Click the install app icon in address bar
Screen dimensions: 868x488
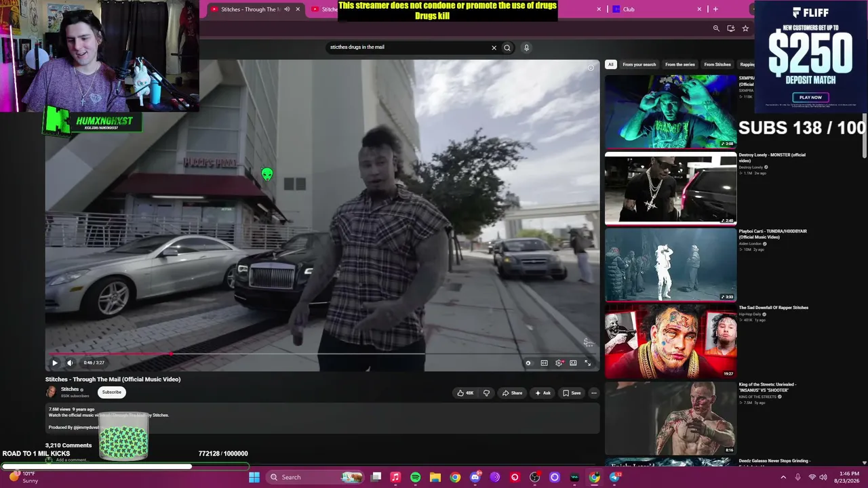pos(730,28)
